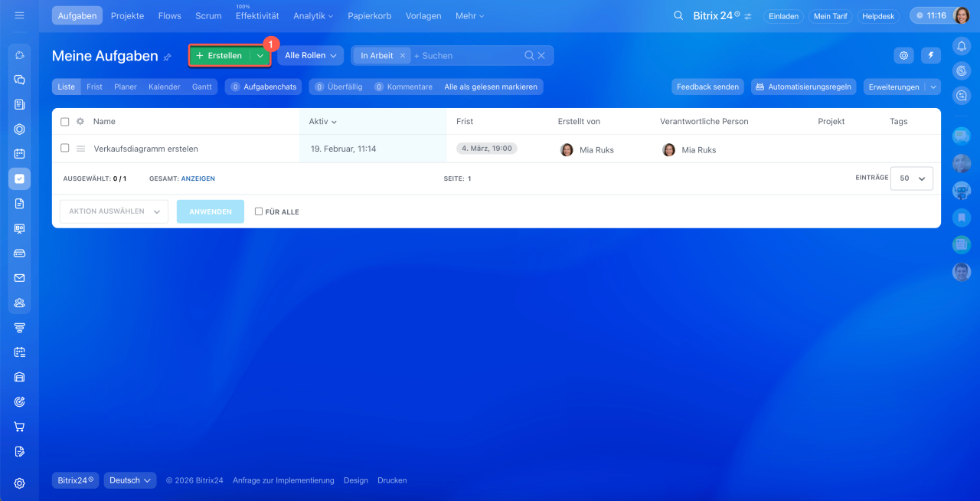Image resolution: width=980 pixels, height=501 pixels.
Task: Open Mein Tarif
Action: pyautogui.click(x=830, y=16)
